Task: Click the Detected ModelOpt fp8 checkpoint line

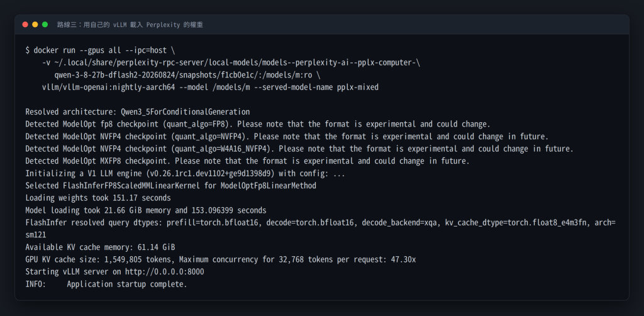Action: (258, 124)
